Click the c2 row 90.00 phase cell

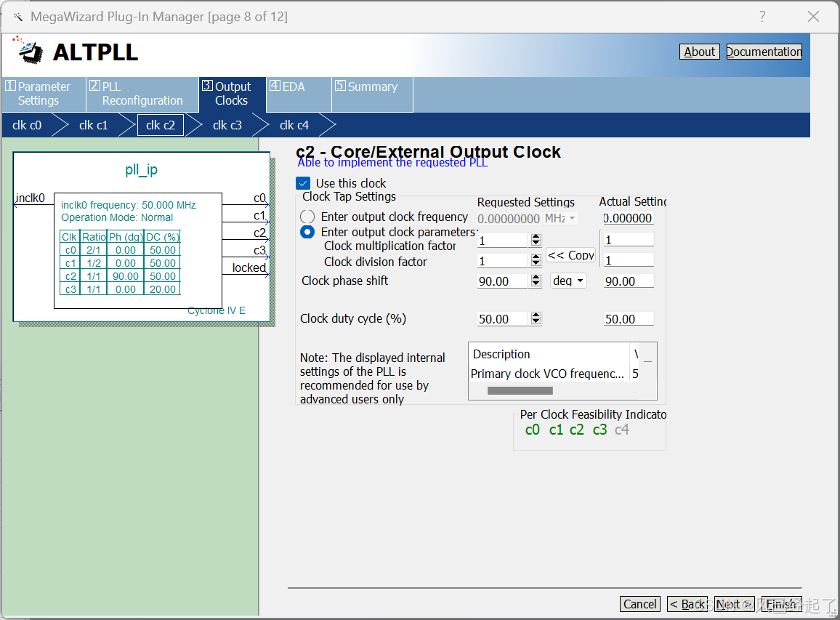[126, 276]
